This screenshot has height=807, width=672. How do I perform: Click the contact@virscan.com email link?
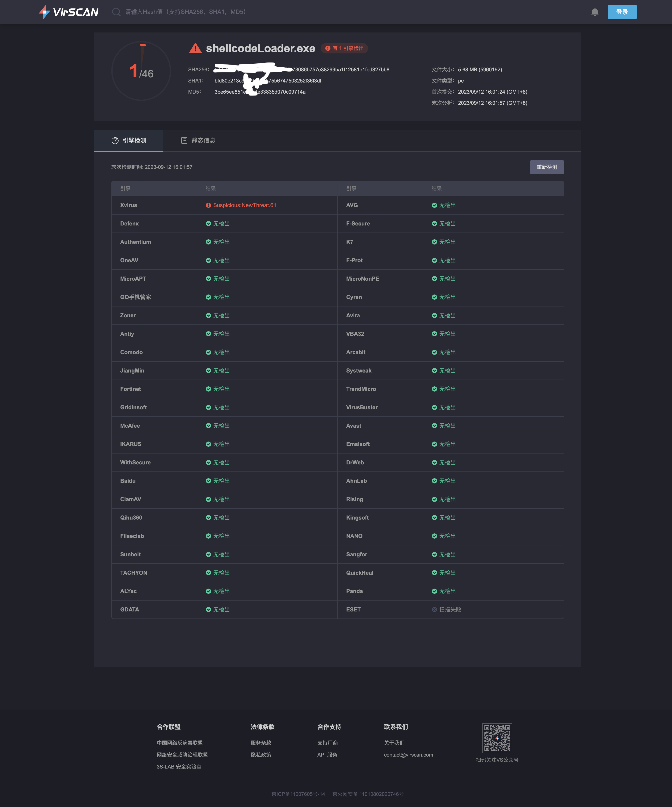[x=408, y=755]
